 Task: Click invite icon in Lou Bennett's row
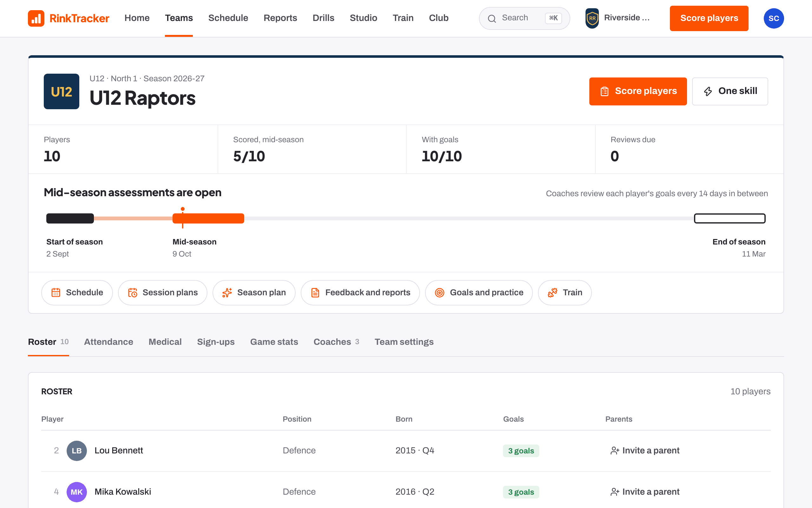[615, 451]
